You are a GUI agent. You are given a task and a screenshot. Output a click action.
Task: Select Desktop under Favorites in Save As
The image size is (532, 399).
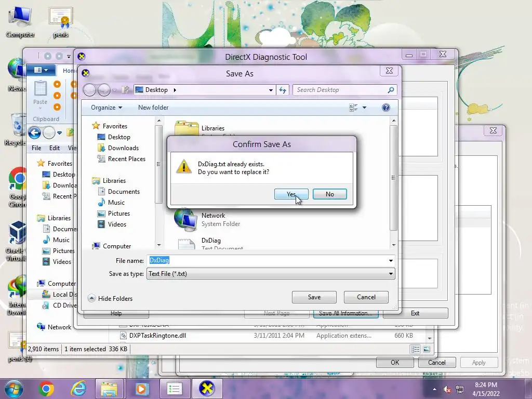pos(119,137)
